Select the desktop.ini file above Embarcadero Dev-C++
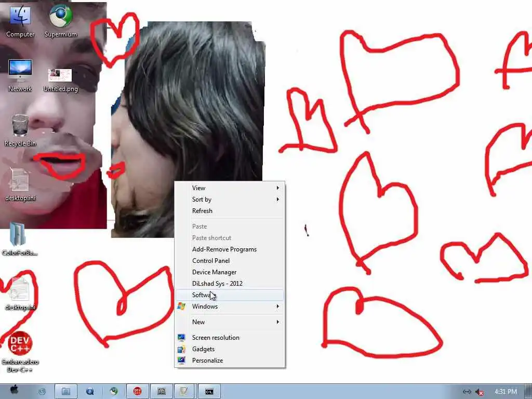This screenshot has width=532, height=399. tap(20, 294)
